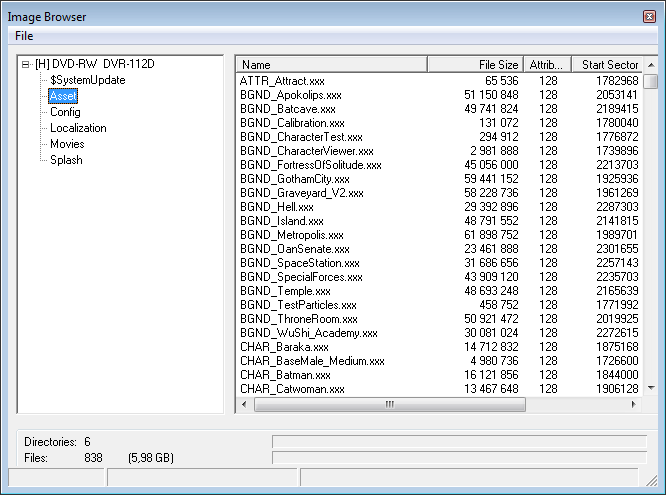Click the horizontal scrollbar left arrow
666x495 pixels.
click(x=244, y=404)
